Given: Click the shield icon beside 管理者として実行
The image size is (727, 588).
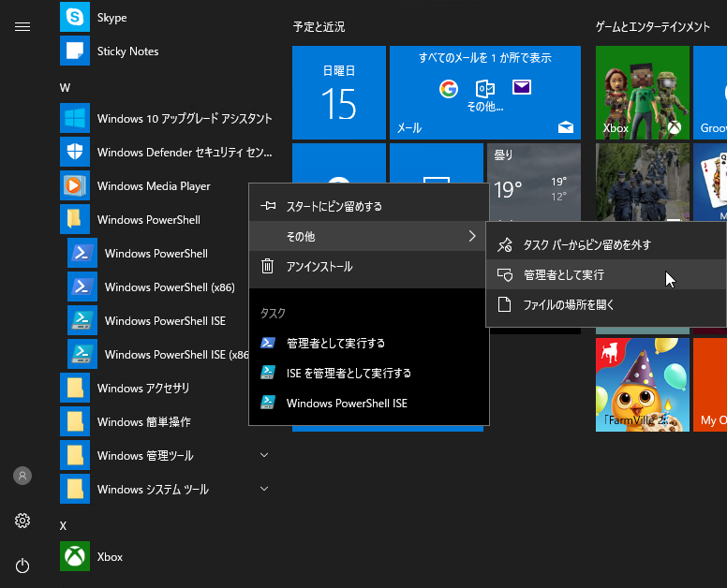Looking at the screenshot, I should click(x=504, y=274).
